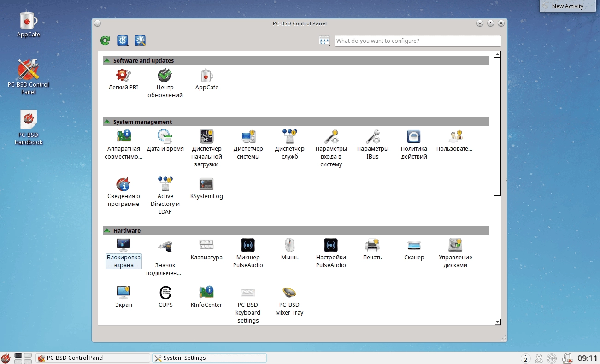Click the second KDE gear toolbar icon
The image size is (600, 364).
(x=140, y=41)
